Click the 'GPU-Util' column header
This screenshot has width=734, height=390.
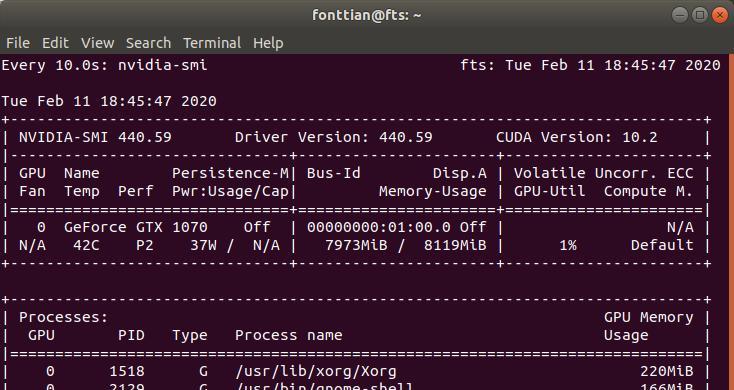click(550, 191)
